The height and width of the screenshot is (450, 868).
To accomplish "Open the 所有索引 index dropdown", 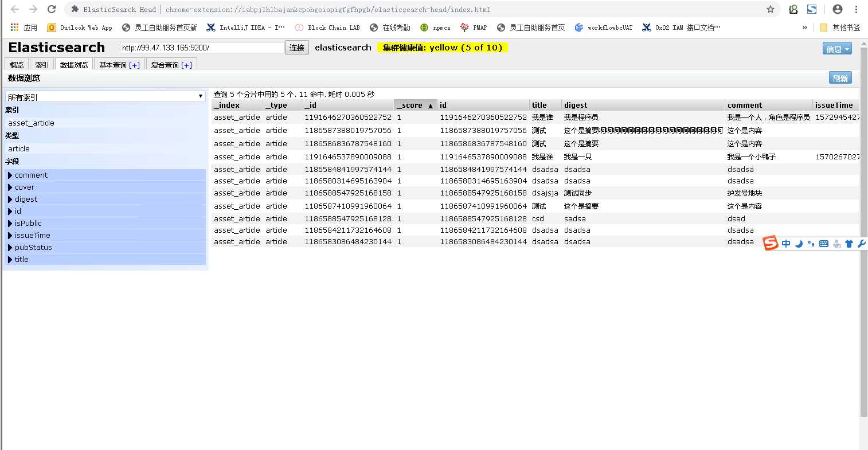I will pos(105,97).
